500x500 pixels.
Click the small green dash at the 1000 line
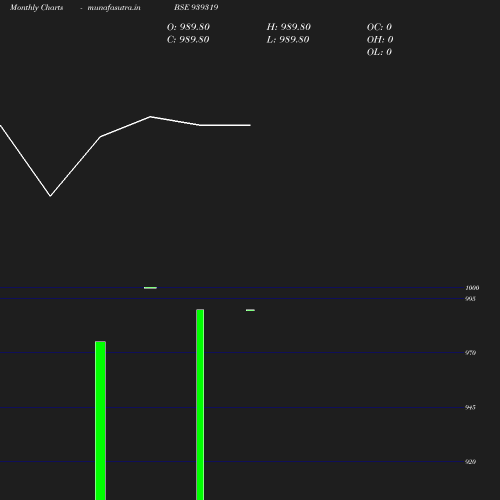coord(150,288)
